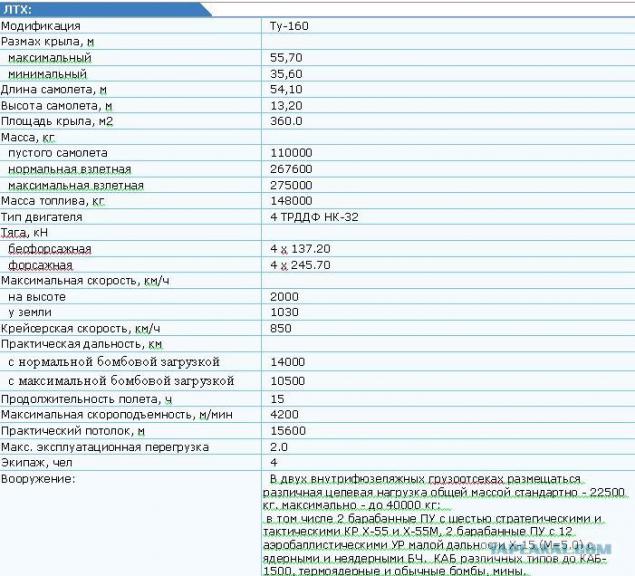Click the ЛТХ: header tab
Image resolution: width=635 pixels, height=576 pixels.
tap(105, 9)
